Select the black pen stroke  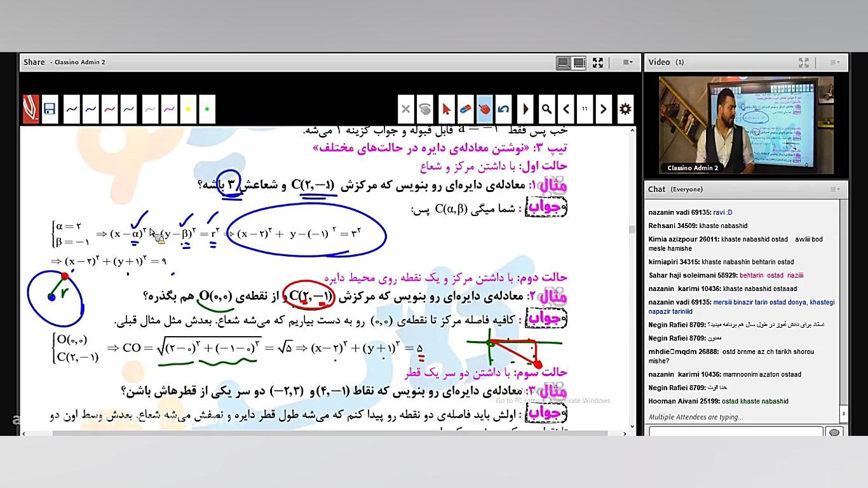pos(71,109)
